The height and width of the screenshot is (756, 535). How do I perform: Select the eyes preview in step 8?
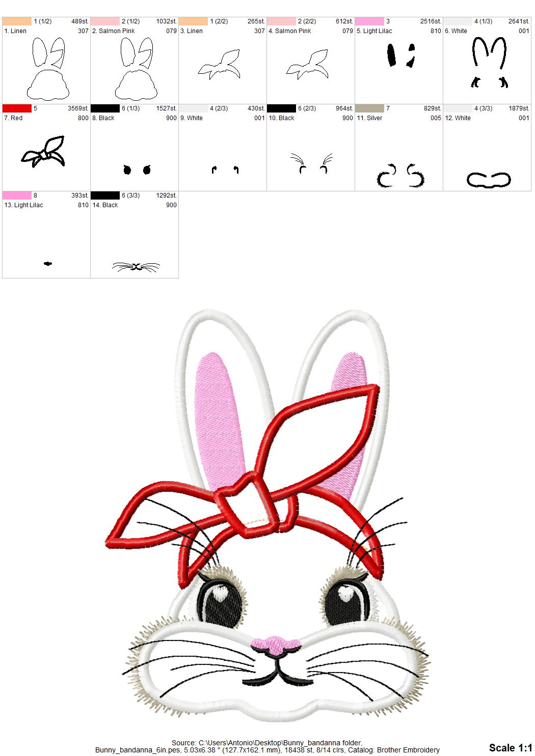[x=136, y=169]
